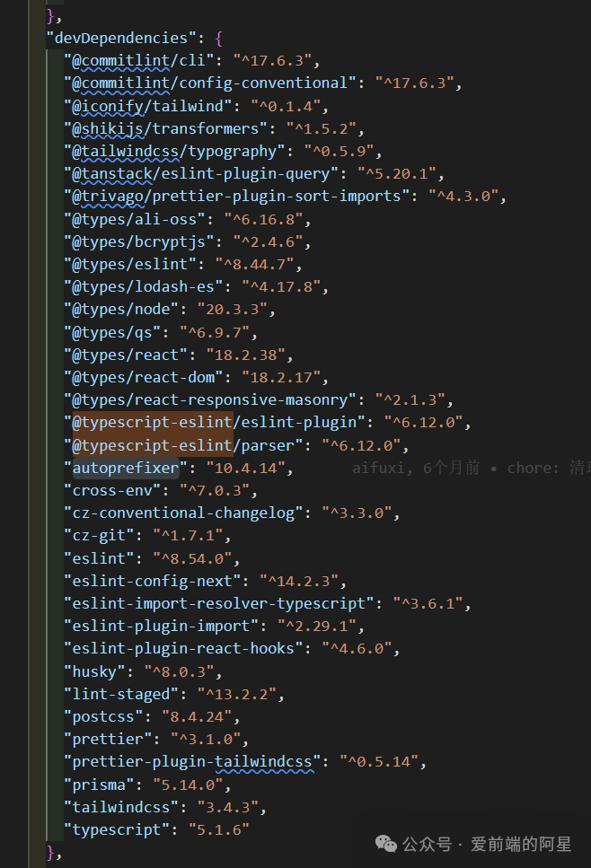Click the "devDependencies" key
Image resolution: width=591 pixels, height=868 pixels.
(x=120, y=39)
